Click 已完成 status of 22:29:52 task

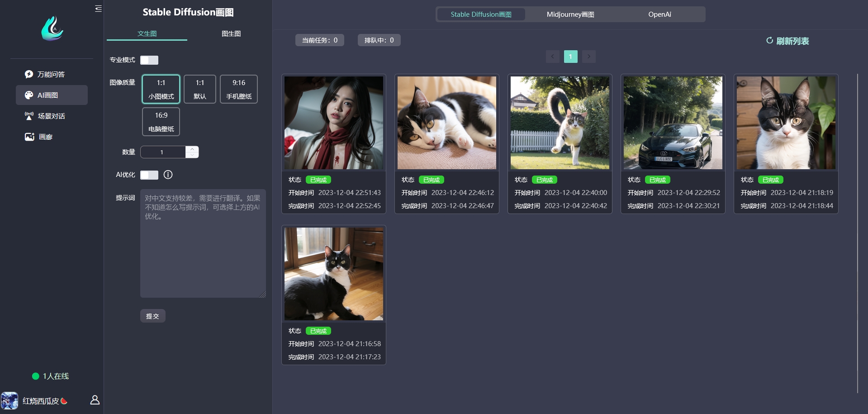click(658, 180)
